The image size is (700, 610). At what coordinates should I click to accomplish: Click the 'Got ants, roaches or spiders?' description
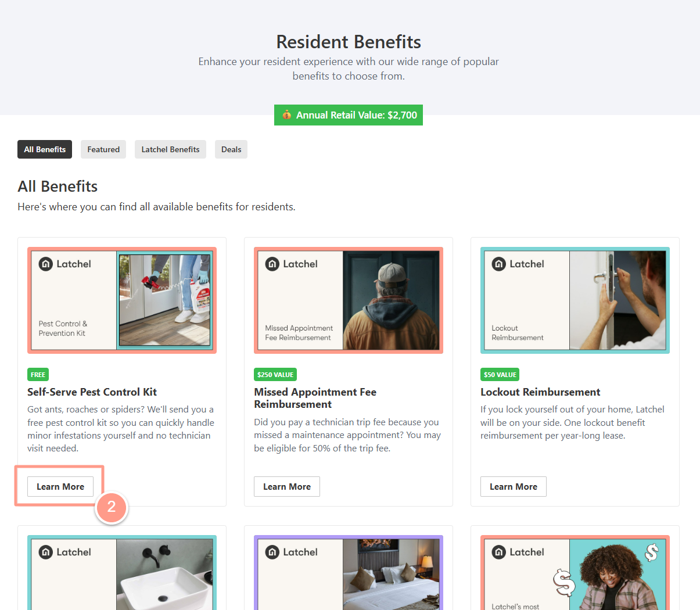point(121,429)
